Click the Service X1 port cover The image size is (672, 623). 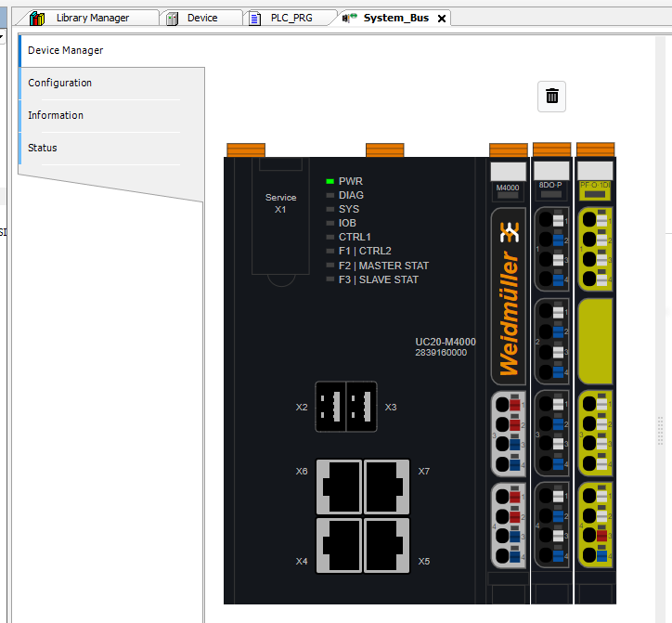click(x=280, y=216)
